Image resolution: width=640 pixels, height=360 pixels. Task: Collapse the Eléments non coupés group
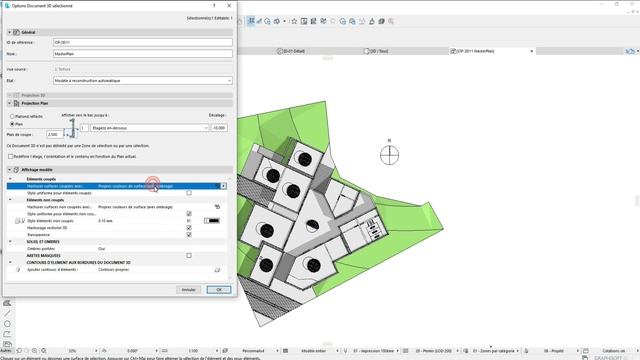click(10, 200)
